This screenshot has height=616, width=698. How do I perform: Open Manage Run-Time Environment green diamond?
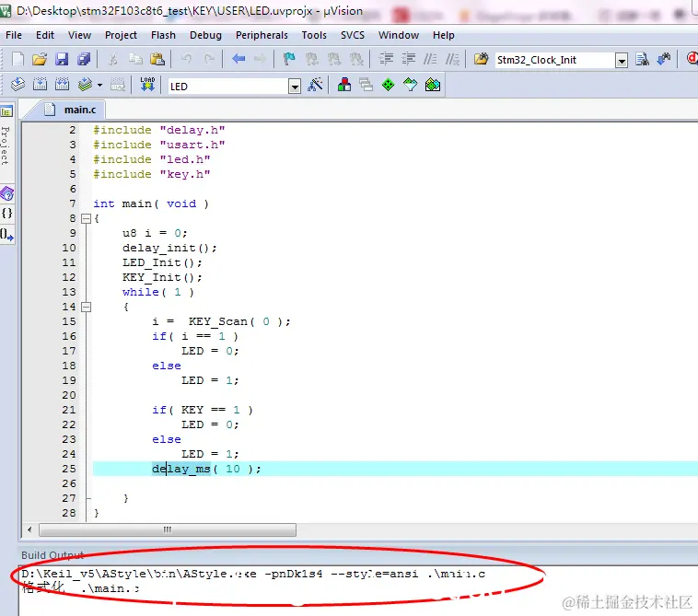tap(389, 84)
